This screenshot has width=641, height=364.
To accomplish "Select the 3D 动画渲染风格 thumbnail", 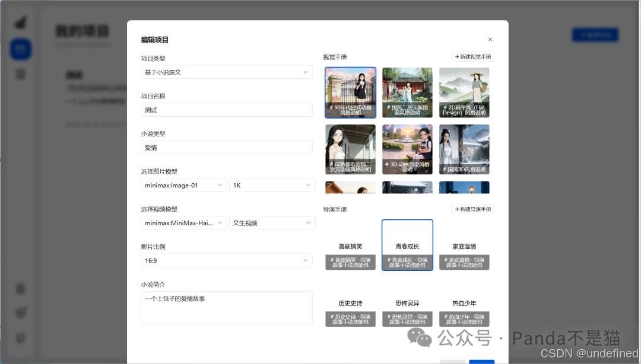I will 407,149.
